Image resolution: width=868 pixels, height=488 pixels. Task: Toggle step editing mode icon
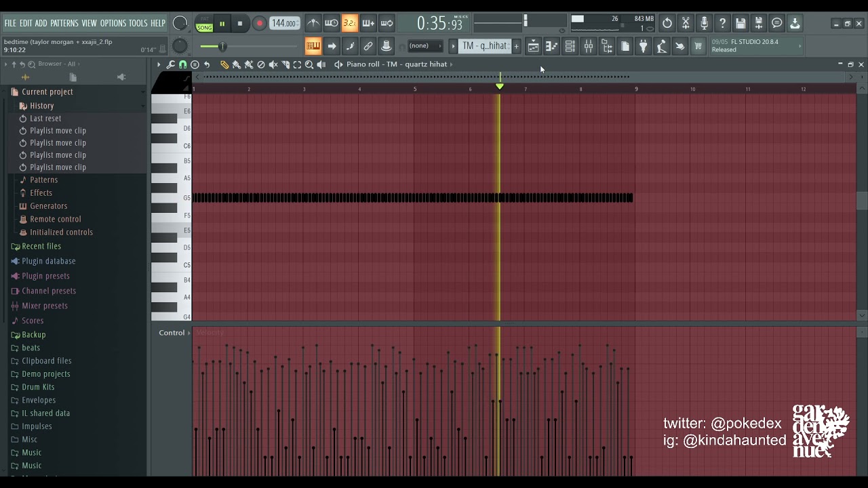pyautogui.click(x=350, y=46)
